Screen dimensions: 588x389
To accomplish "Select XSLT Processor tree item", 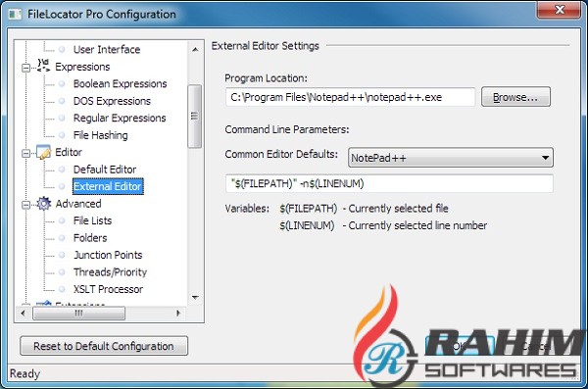I will 108,289.
